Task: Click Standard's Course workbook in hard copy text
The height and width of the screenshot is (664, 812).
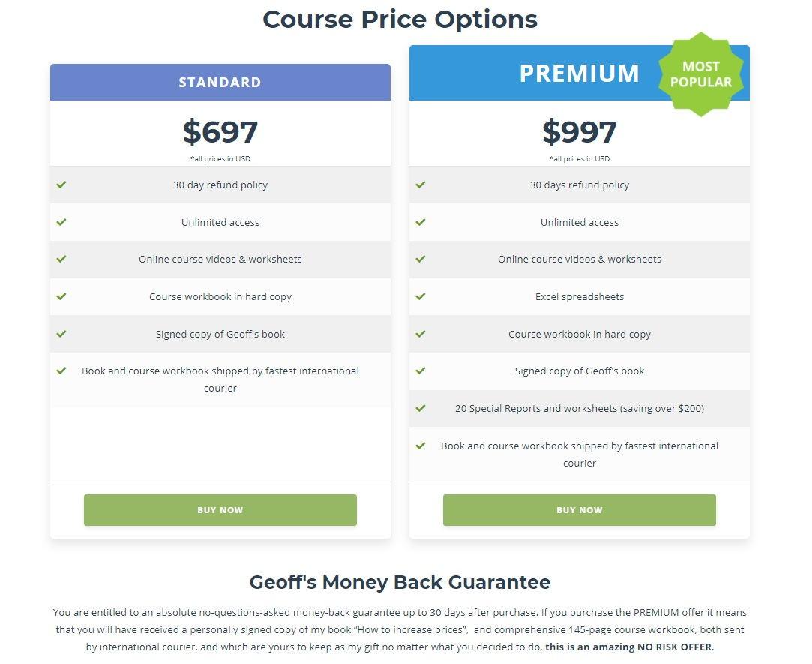Action: coord(220,296)
